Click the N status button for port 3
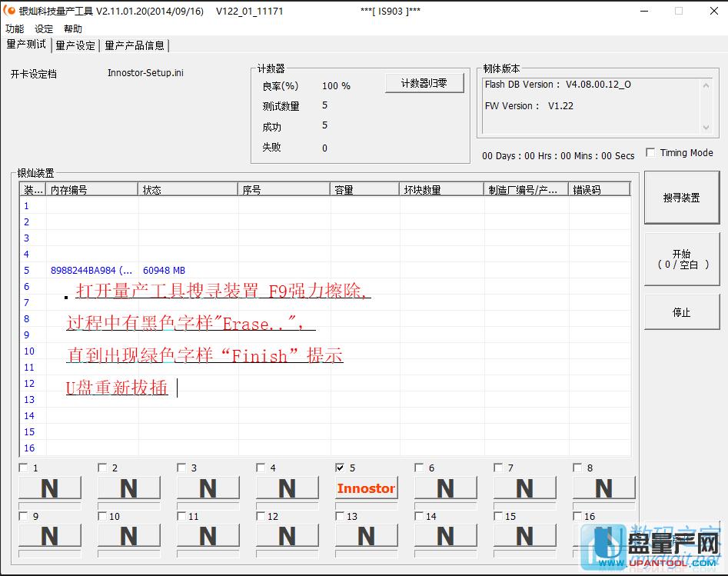The height and width of the screenshot is (576, 728). pos(208,488)
